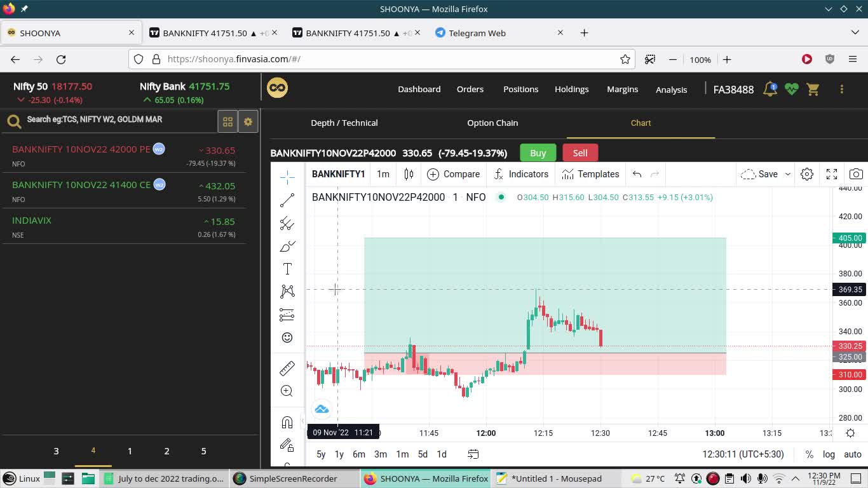Open go to date calendar

[x=473, y=454]
